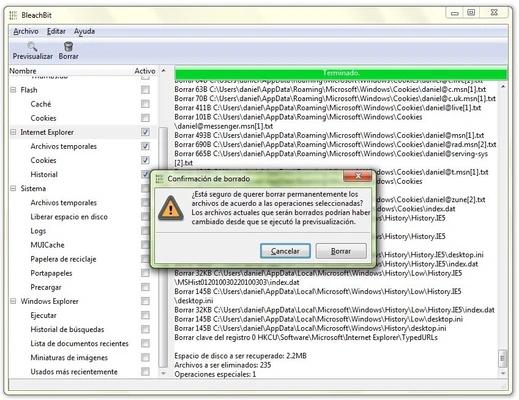The height and width of the screenshot is (400, 519).
Task: Select the Historial item under Internet Explorer
Action: click(x=44, y=174)
